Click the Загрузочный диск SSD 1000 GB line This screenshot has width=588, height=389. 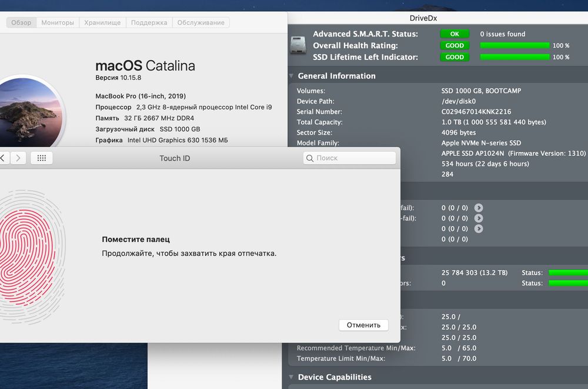pyautogui.click(x=148, y=129)
